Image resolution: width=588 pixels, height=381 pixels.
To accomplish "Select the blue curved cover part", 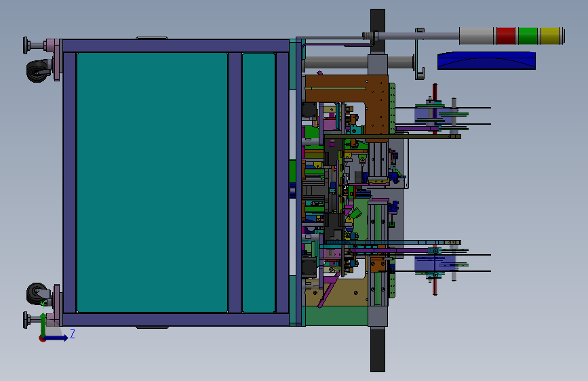I will tap(486, 60).
